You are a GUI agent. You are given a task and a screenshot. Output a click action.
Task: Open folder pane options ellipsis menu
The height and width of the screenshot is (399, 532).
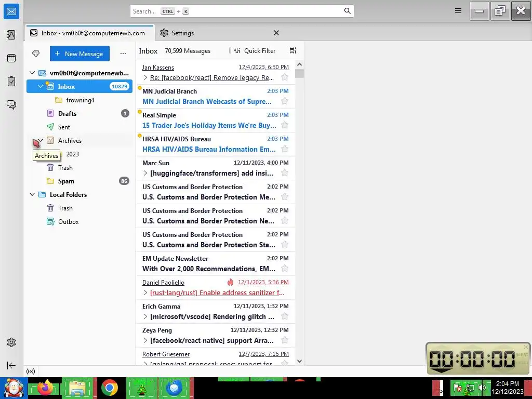[x=123, y=54]
